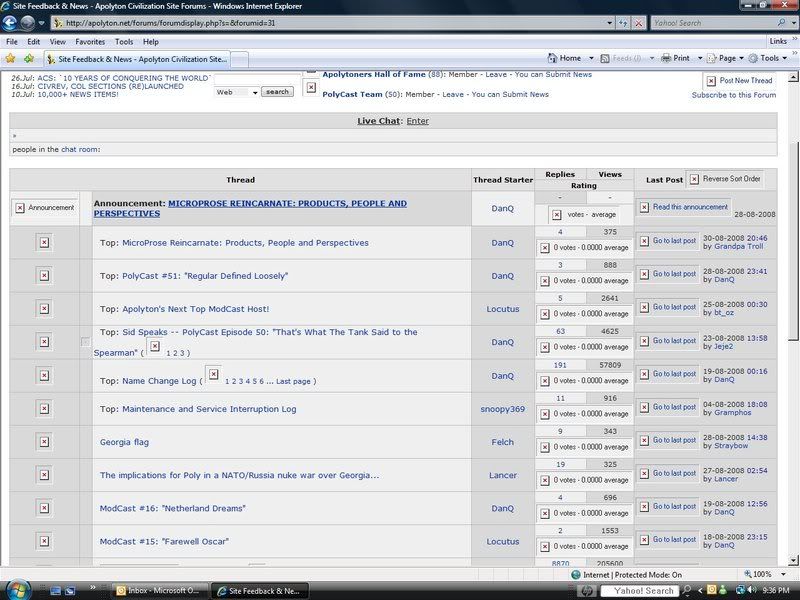Open the File menu
This screenshot has width=800, height=600.
click(12, 42)
